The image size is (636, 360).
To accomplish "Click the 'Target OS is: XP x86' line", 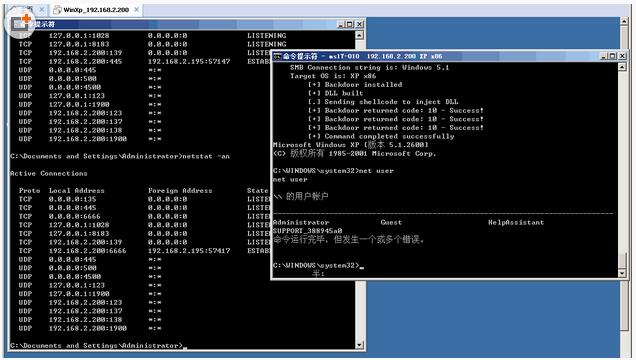I will [333, 76].
